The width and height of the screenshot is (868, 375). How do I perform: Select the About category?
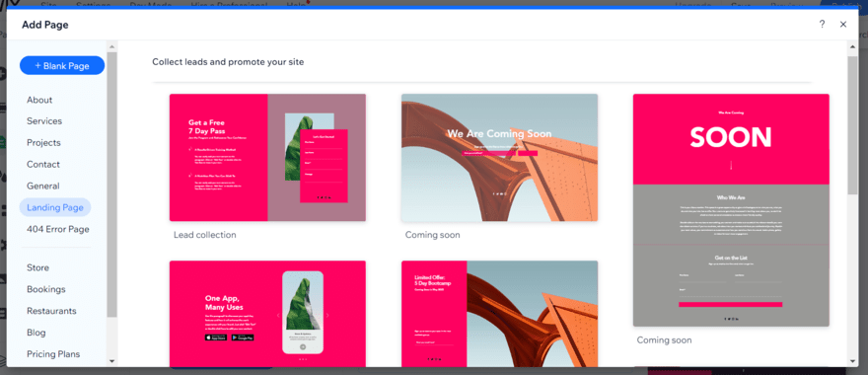pyautogui.click(x=39, y=100)
